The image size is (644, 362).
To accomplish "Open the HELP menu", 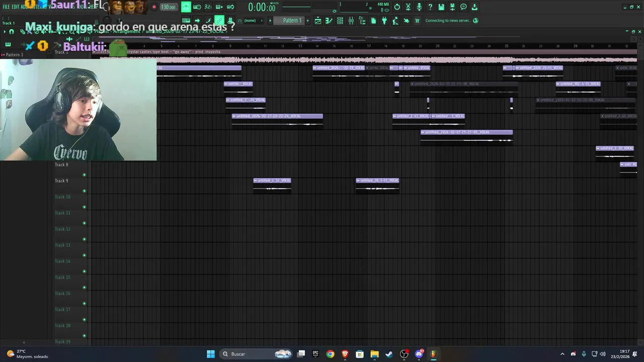I will click(94, 7).
